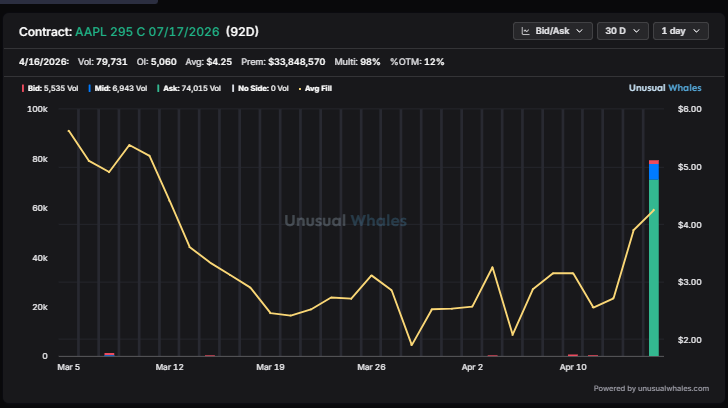Click the (92D) days-to-expiry label
This screenshot has height=408, width=728.
[242, 32]
